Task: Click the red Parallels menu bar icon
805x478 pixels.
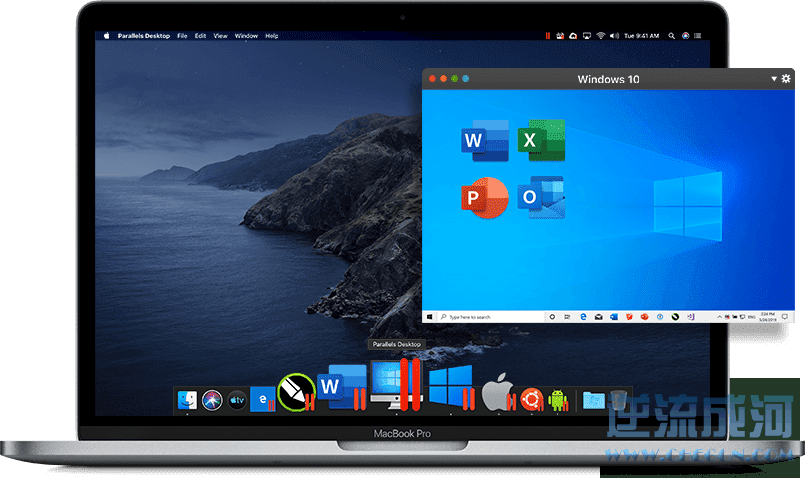Action: point(548,36)
